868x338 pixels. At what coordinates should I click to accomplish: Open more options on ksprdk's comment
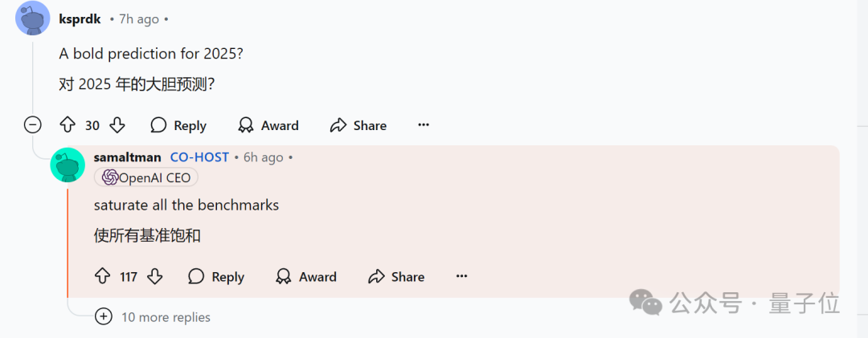(x=424, y=125)
